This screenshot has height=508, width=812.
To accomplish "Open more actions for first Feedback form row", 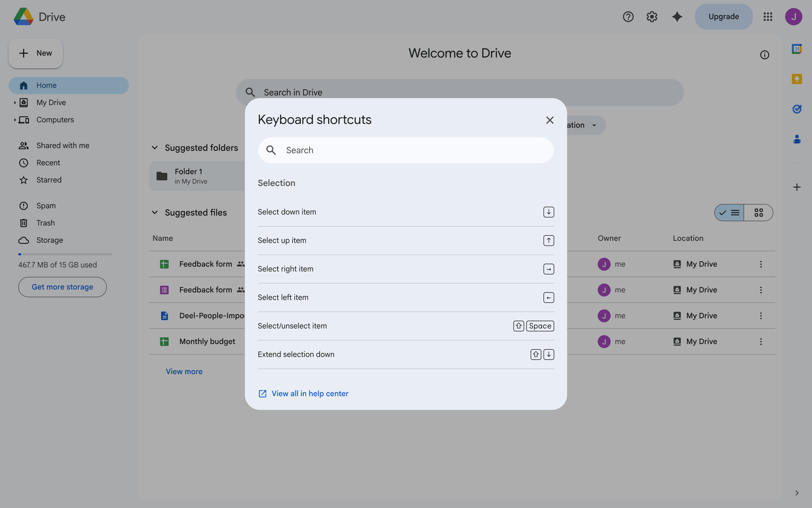I will (761, 264).
